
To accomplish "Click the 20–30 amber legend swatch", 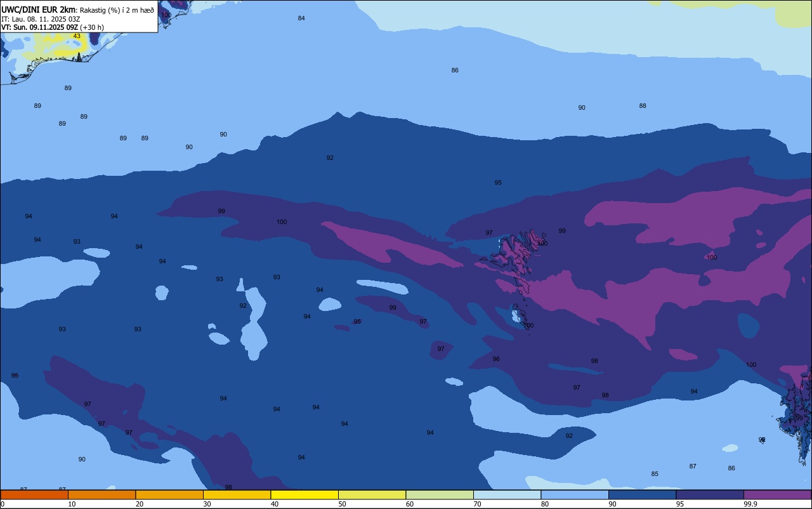I will click(x=169, y=494).
